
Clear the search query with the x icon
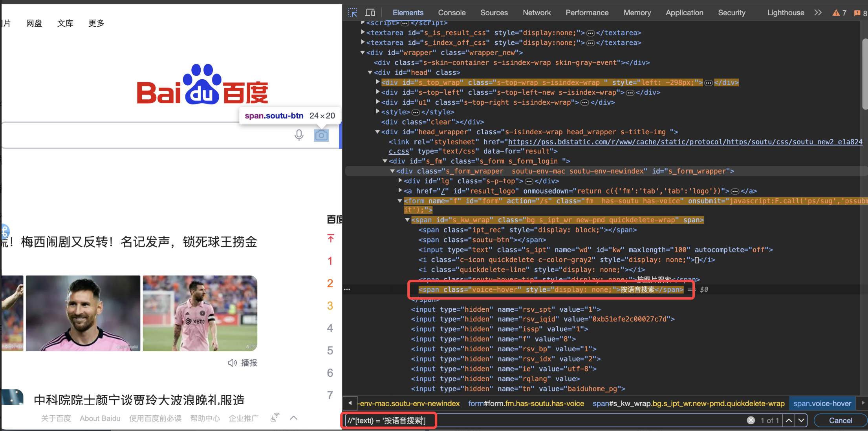tap(751, 420)
